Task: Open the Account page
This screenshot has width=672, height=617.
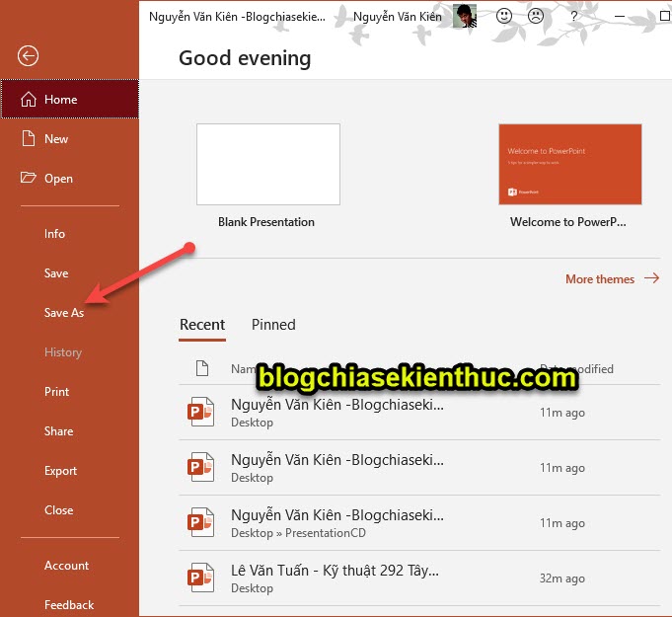Action: [x=66, y=566]
